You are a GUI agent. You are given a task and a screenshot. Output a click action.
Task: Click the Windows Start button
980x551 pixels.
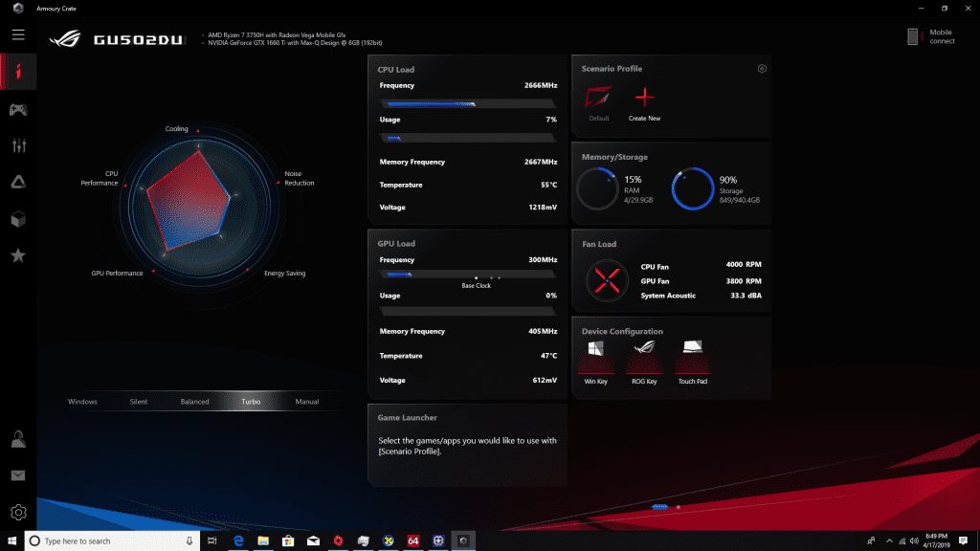(11, 540)
